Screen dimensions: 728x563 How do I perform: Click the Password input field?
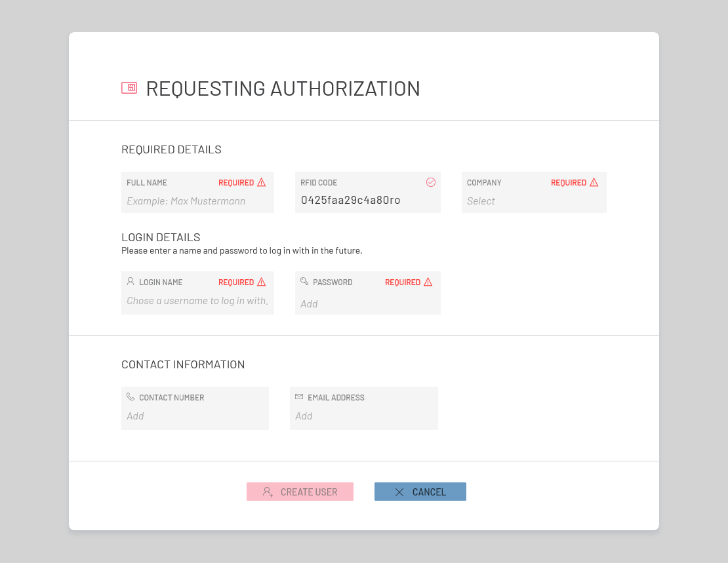click(x=367, y=304)
